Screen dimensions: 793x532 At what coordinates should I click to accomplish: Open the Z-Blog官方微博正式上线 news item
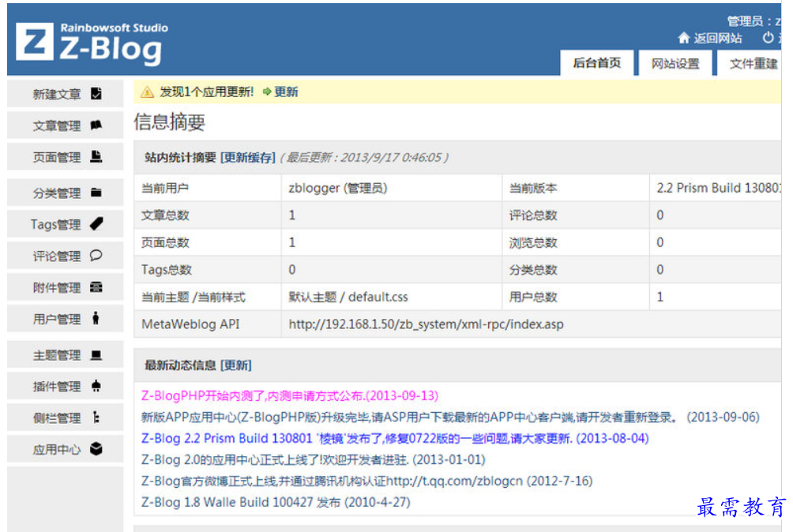366,481
